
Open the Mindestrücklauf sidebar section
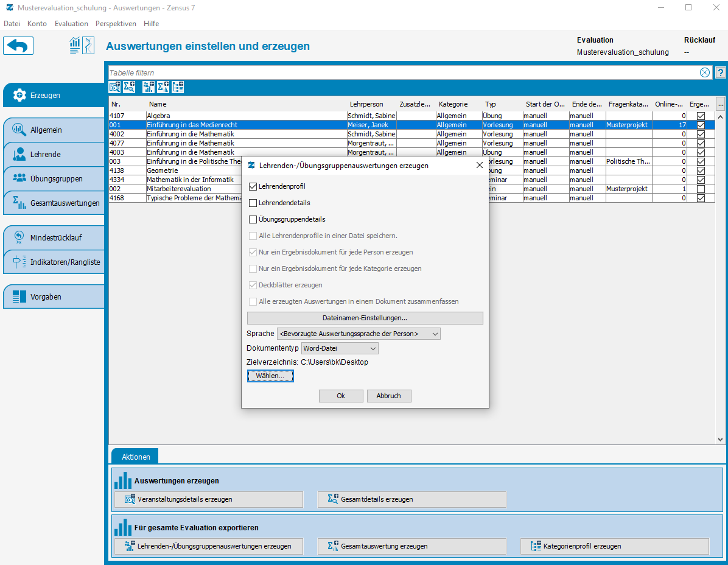click(54, 237)
